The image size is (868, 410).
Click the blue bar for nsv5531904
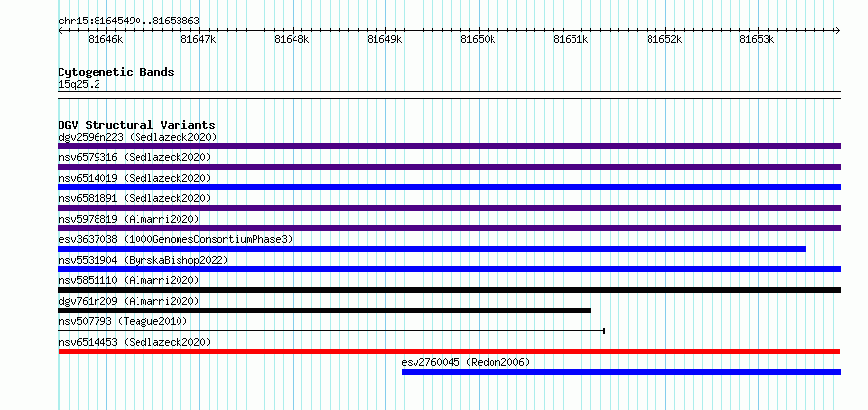click(x=449, y=269)
